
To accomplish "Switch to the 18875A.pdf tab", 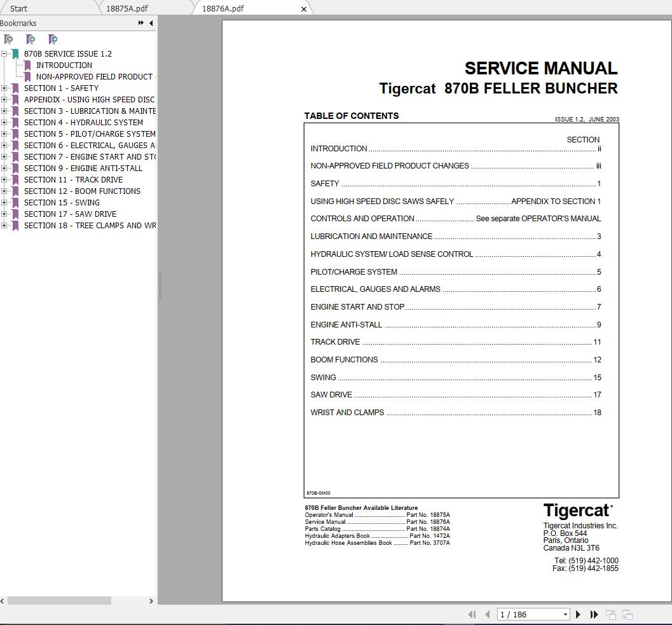I will 127,8.
